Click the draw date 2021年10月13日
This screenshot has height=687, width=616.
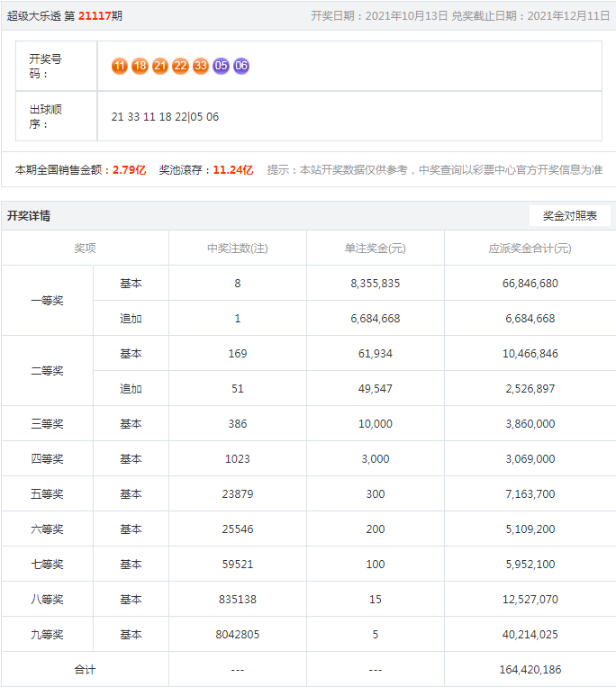pos(406,16)
